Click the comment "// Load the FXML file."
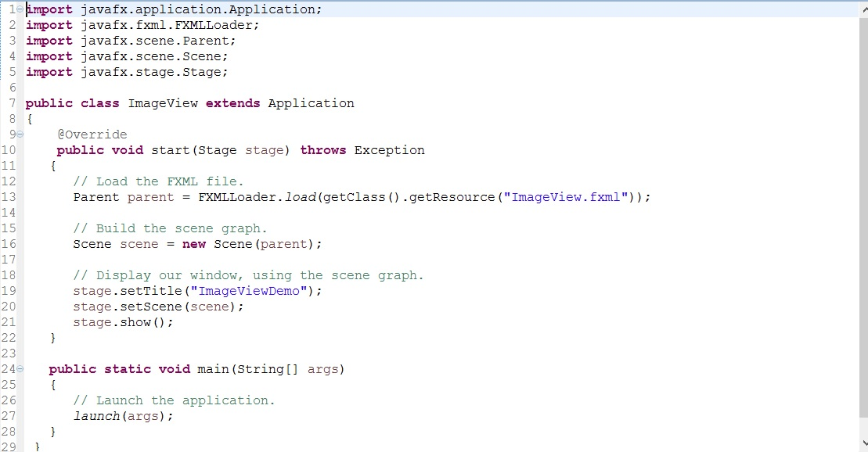868x452 pixels. pyautogui.click(x=158, y=181)
